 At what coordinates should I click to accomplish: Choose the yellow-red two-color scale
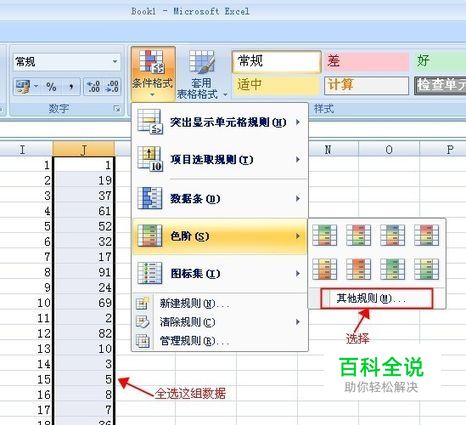point(325,269)
